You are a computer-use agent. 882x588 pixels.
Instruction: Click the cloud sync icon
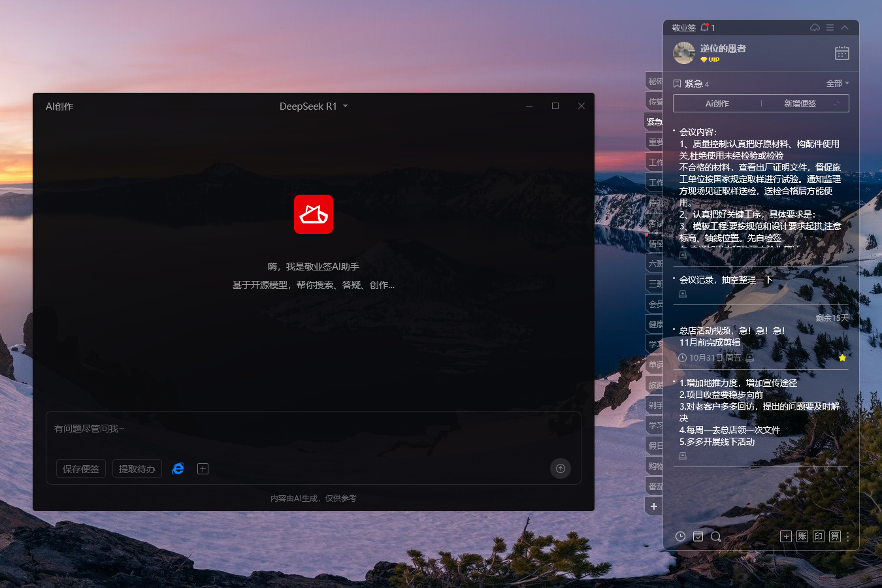815,27
